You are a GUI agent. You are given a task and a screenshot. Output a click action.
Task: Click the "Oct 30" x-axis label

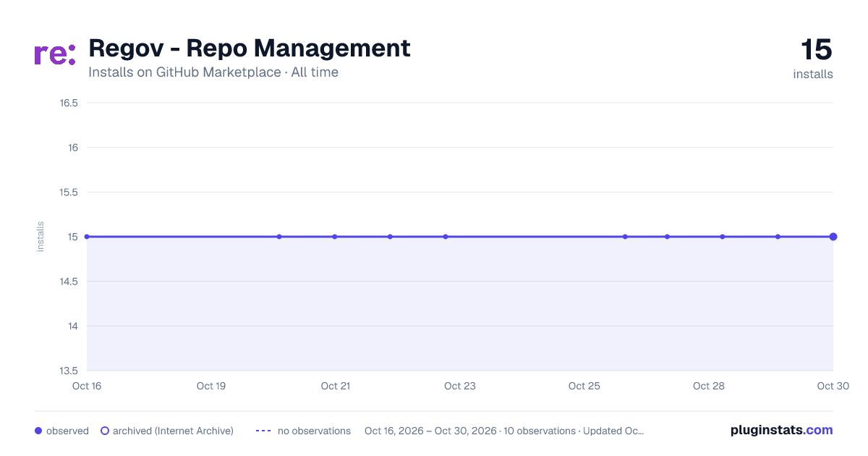point(833,386)
